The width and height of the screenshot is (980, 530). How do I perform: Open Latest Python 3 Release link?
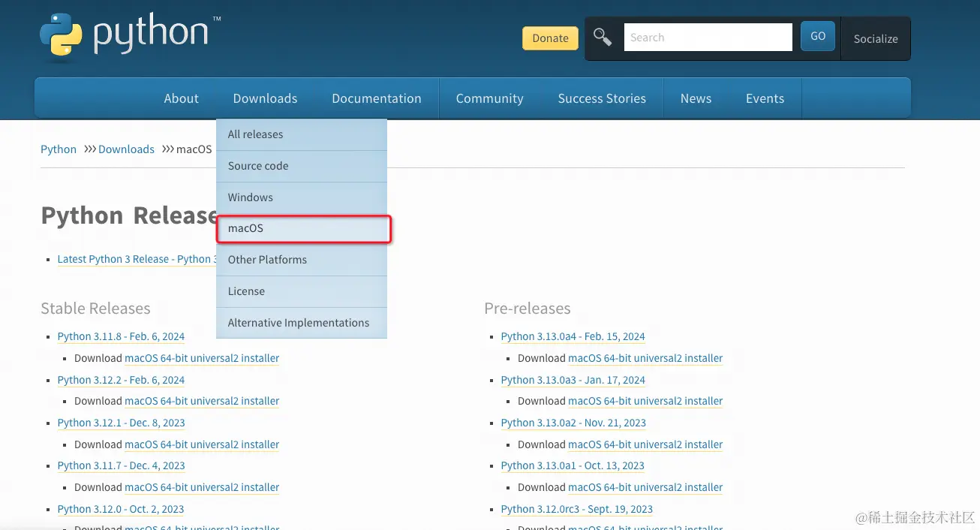point(137,259)
